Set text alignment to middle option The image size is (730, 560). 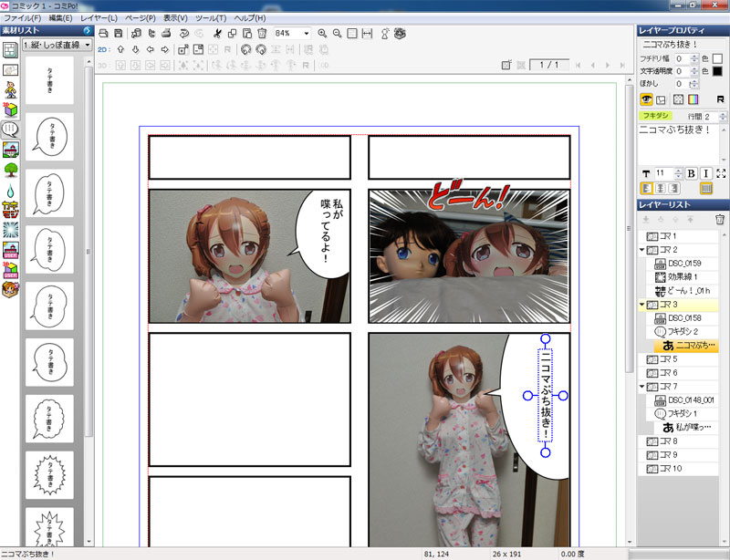[x=660, y=189]
